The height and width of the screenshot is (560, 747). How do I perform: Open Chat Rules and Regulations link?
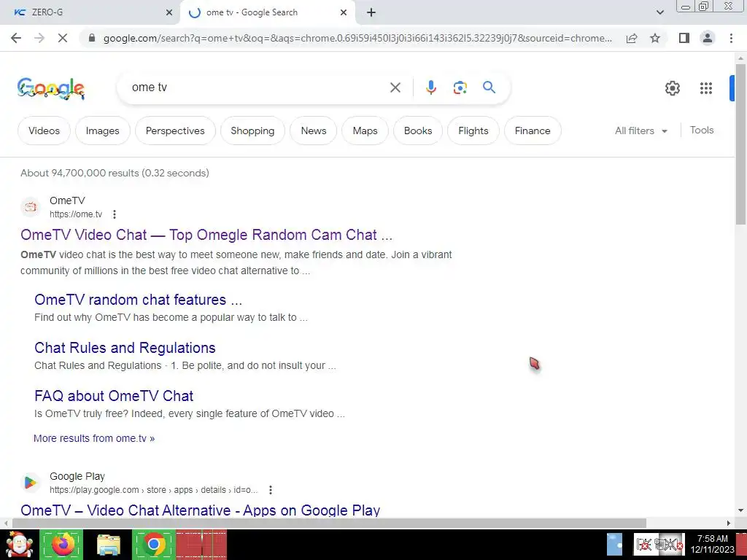coord(125,348)
